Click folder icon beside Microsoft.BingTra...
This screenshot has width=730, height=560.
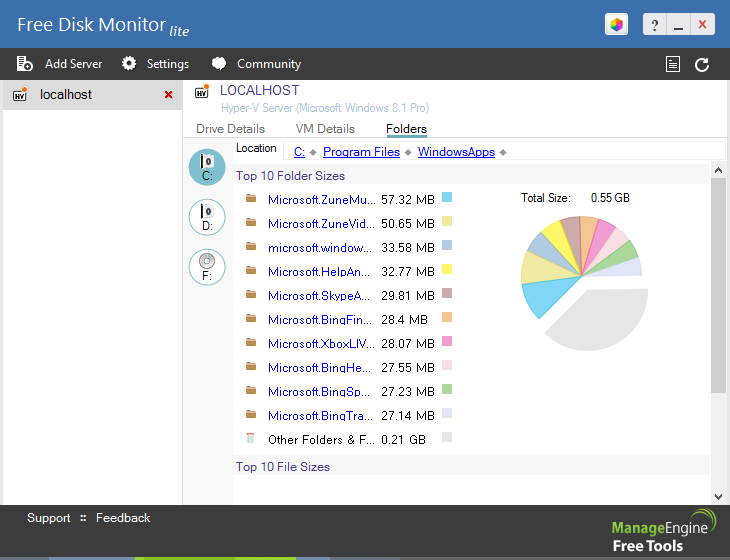point(251,415)
